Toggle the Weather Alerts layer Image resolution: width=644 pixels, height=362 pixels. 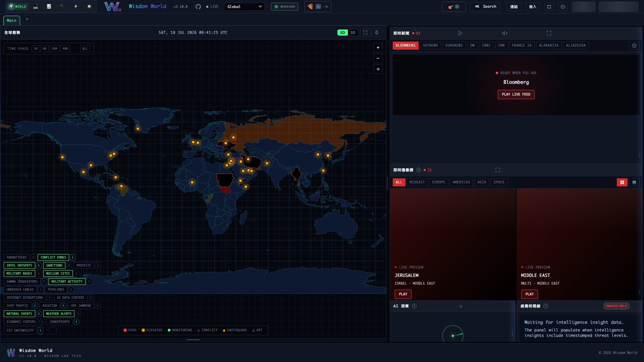(59, 314)
